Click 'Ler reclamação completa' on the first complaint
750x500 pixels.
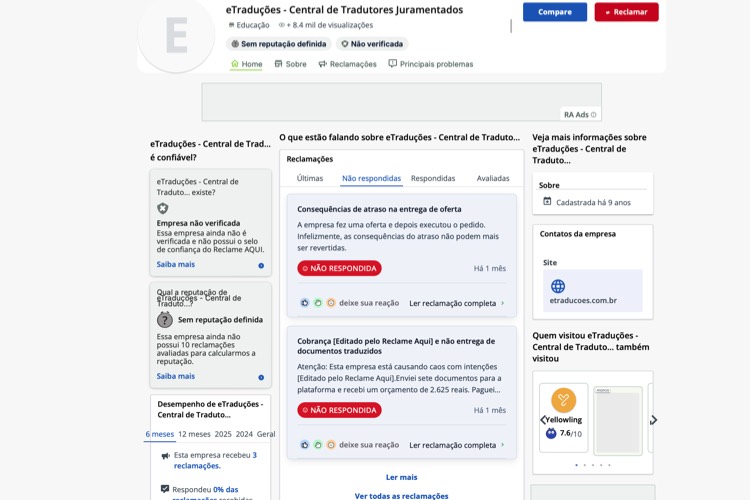[x=457, y=303]
